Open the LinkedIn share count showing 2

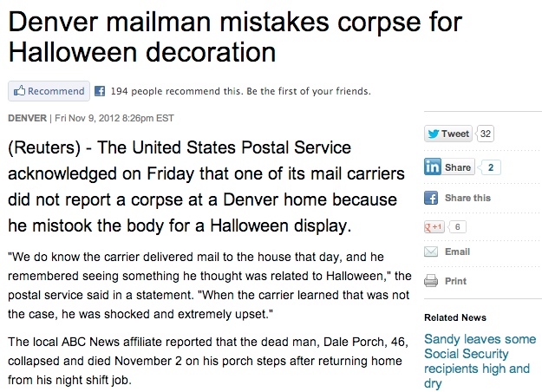(491, 167)
